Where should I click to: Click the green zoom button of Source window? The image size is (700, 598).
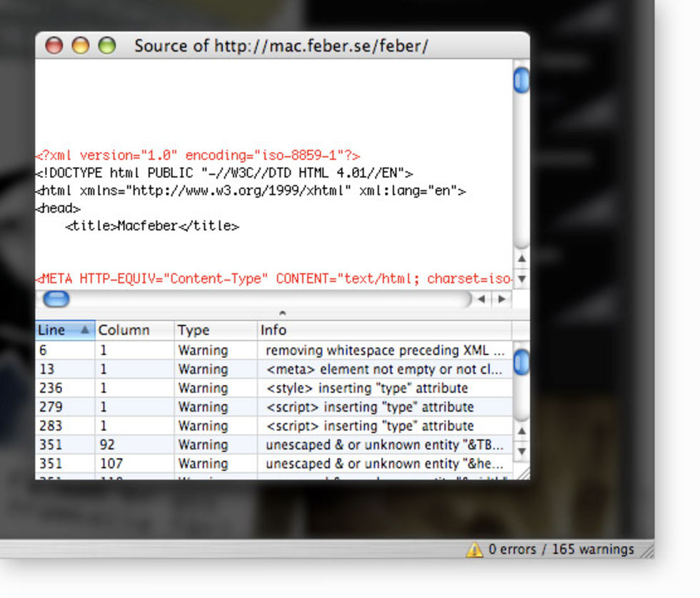106,46
